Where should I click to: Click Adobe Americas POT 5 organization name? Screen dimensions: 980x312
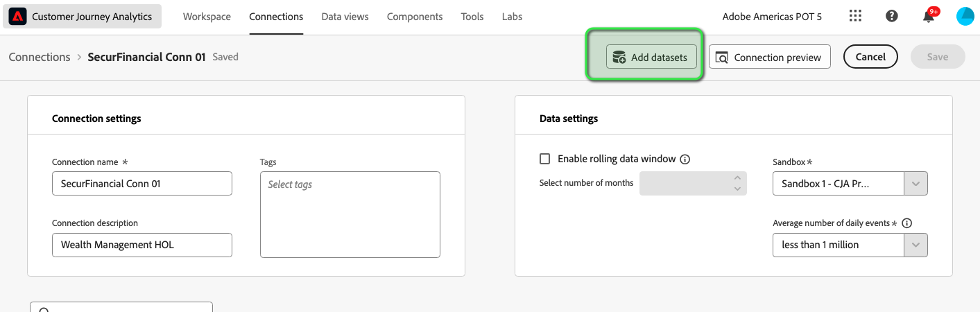pyautogui.click(x=772, y=17)
